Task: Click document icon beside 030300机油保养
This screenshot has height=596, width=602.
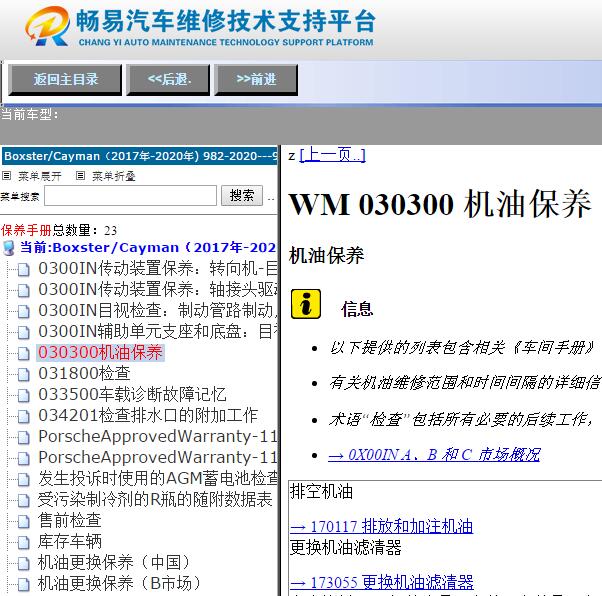Action: coord(23,354)
